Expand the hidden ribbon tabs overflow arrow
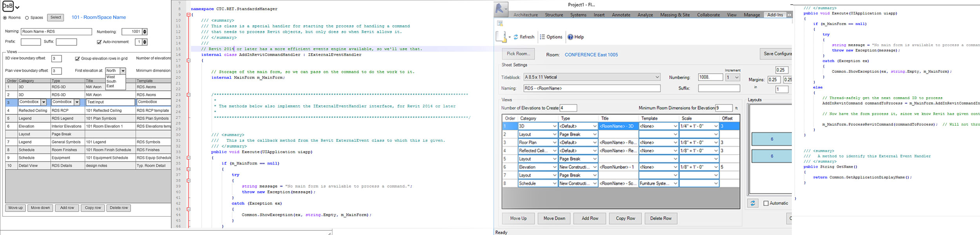 789,15
